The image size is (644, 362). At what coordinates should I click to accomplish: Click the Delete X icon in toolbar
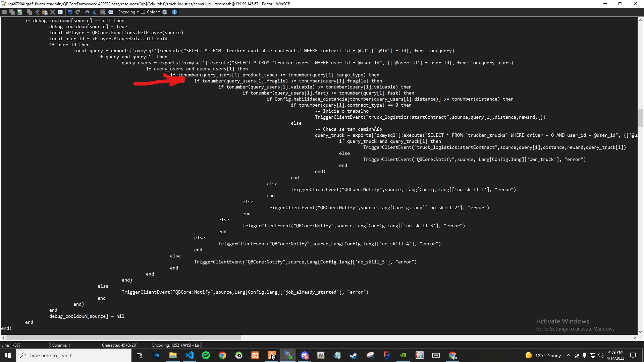53,12
